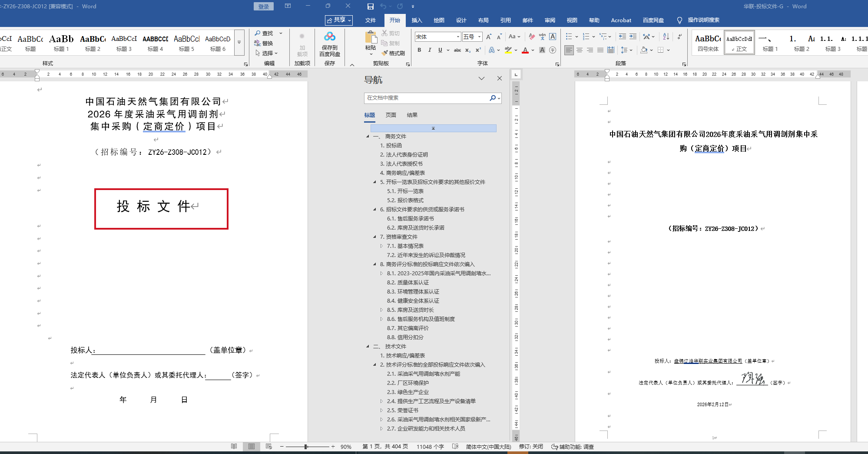Screen dimensions: 868x454
Task: Open the 设计 (Design) ribbon tab
Action: click(461, 20)
